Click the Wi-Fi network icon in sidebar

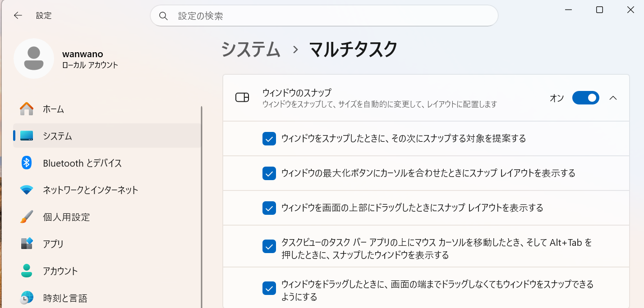pyautogui.click(x=27, y=190)
